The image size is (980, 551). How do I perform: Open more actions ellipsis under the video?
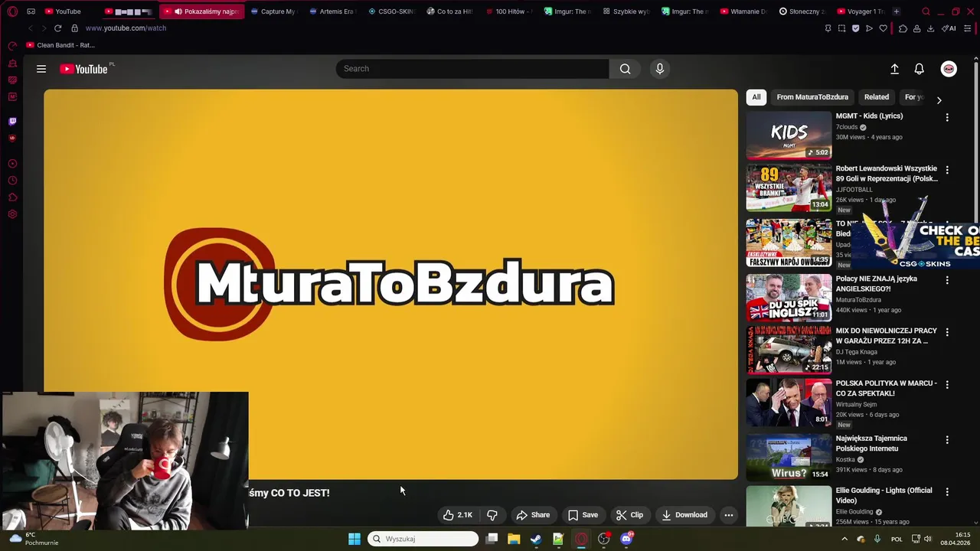pos(729,515)
